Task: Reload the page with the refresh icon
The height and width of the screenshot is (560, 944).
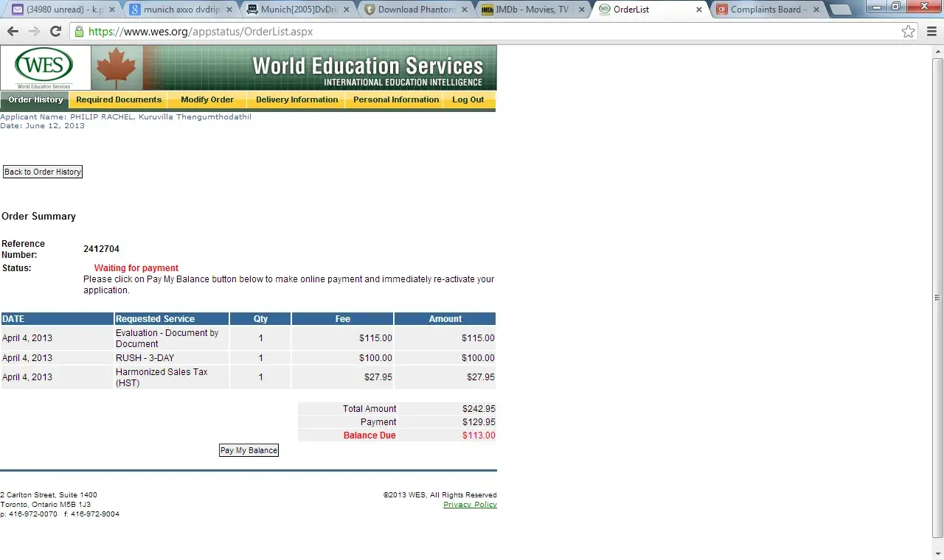Action: click(55, 32)
